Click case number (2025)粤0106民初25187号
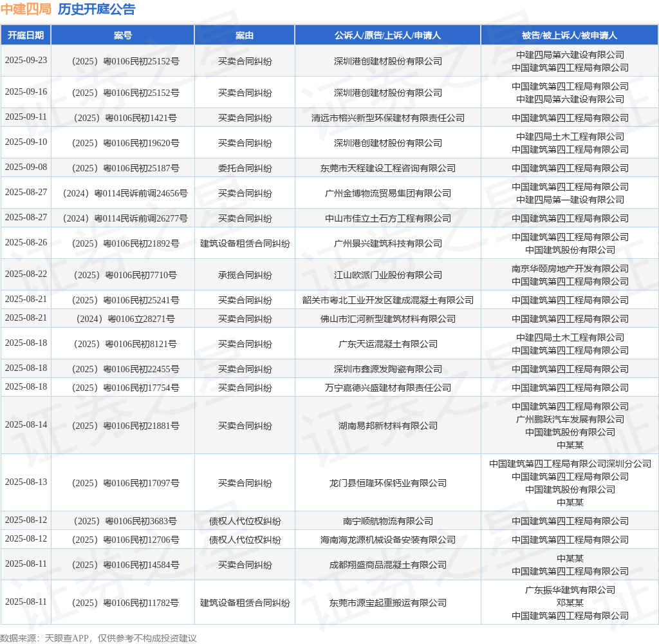 pos(125,168)
